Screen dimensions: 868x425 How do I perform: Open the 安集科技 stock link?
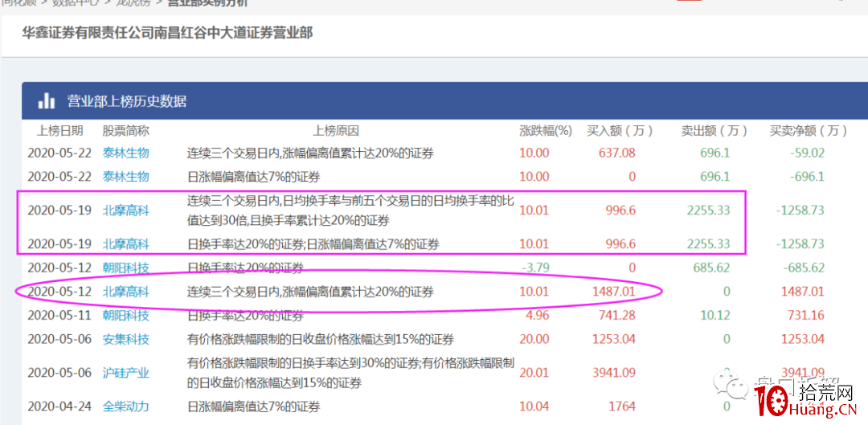point(125,339)
